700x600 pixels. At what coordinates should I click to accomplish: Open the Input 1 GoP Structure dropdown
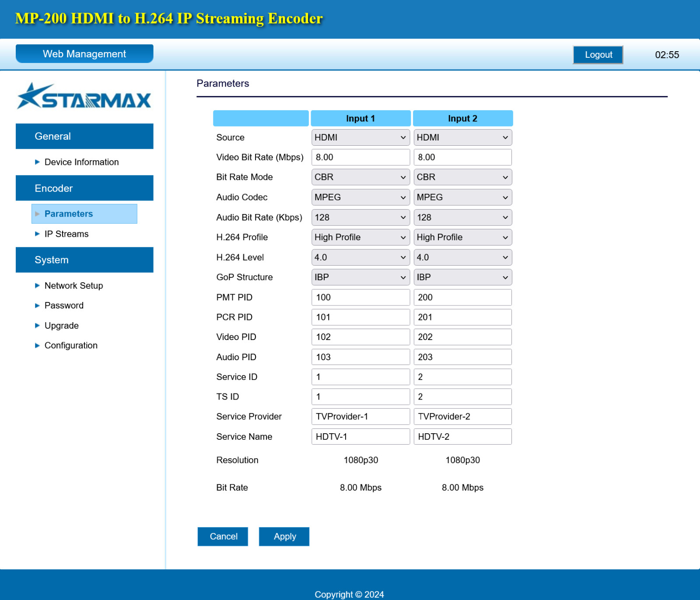360,277
